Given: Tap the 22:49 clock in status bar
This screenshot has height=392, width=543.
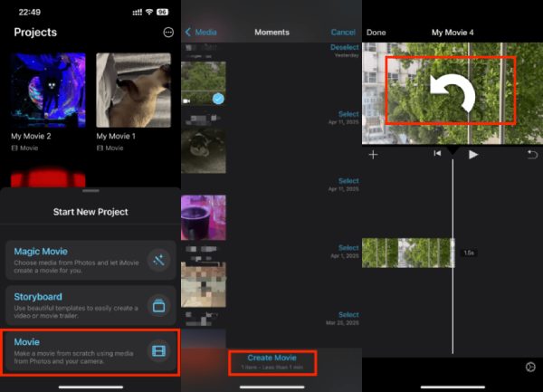Looking at the screenshot, I should coord(30,12).
